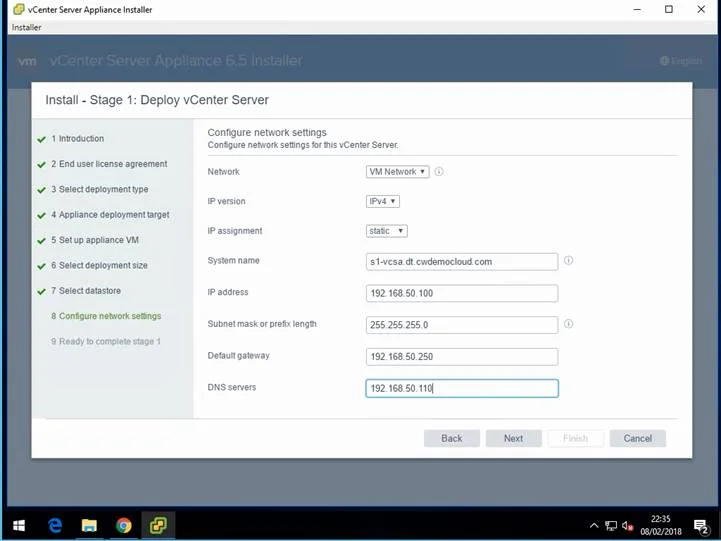Click the info icon beside Subnet mask
The width and height of the screenshot is (721, 541).
point(568,324)
